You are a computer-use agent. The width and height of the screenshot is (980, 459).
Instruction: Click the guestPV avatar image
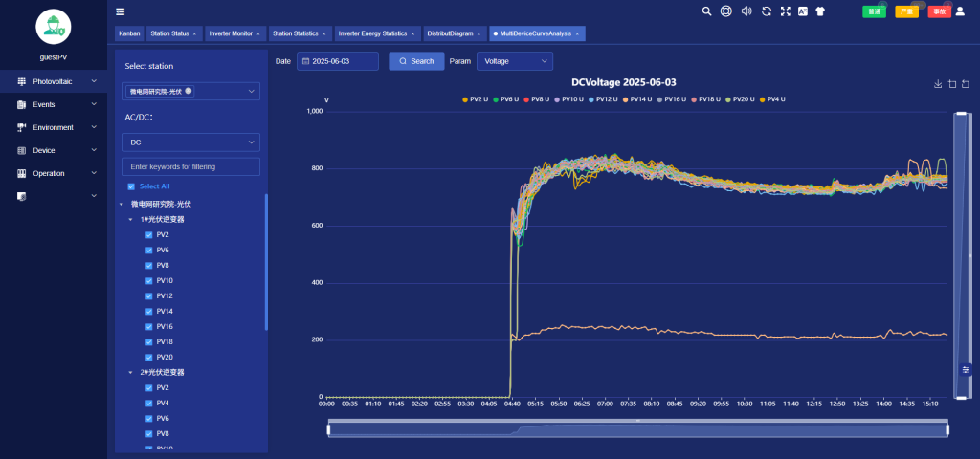point(54,26)
